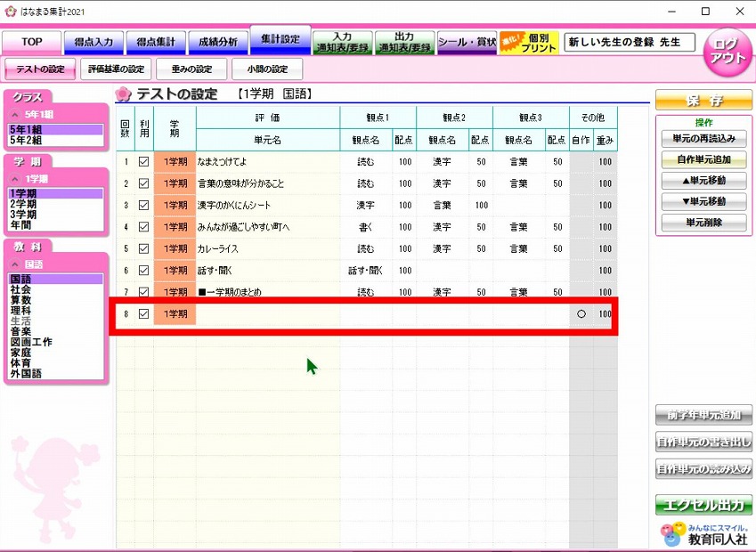
Task: Select 理科 in the subject list
Action: pyautogui.click(x=56, y=311)
